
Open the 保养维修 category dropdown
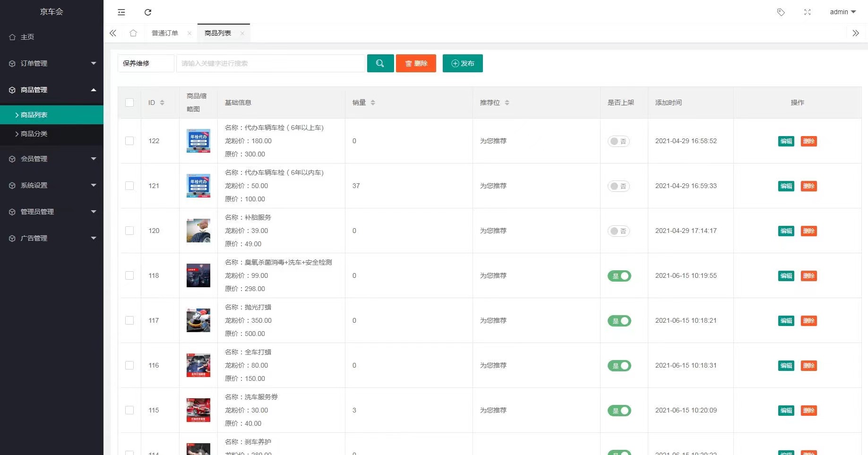(146, 63)
